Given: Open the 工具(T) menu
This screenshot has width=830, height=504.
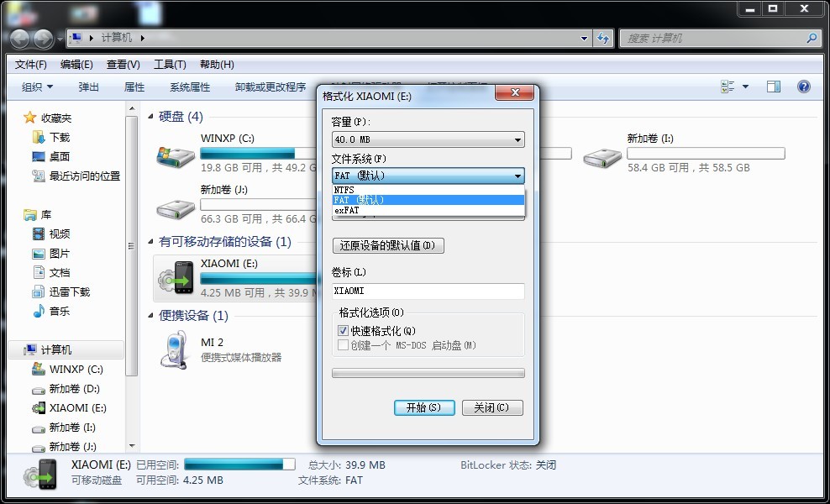Looking at the screenshot, I should pos(170,65).
